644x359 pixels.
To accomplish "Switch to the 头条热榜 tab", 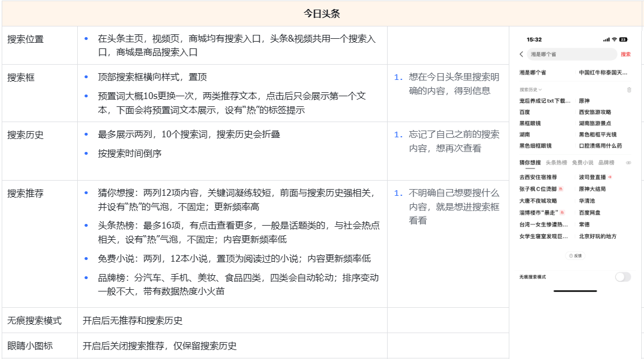I will tap(556, 163).
